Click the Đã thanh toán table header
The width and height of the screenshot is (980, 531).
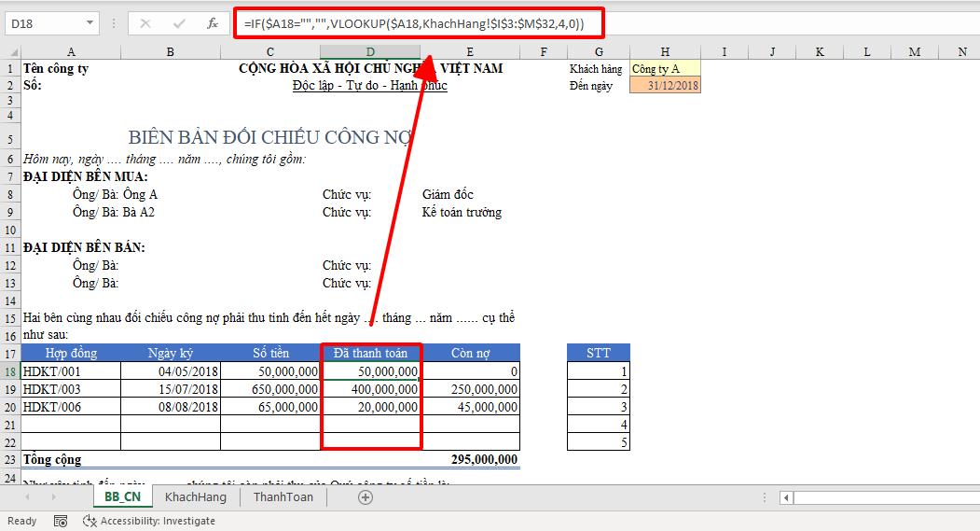[x=370, y=354]
